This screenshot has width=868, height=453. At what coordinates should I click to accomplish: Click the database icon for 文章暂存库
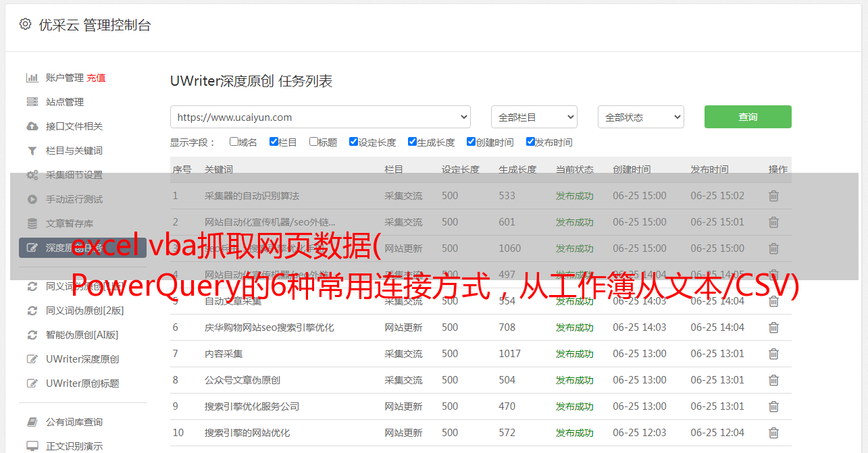click(32, 223)
